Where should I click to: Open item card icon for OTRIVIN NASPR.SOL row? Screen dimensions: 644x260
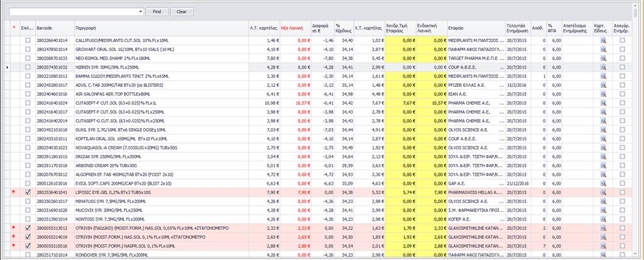coord(603,246)
